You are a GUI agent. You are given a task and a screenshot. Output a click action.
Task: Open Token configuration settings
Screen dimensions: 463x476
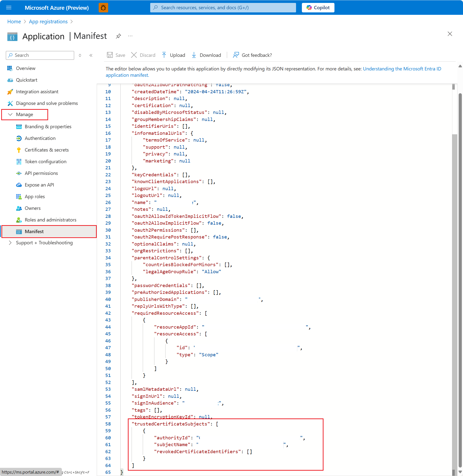(45, 161)
